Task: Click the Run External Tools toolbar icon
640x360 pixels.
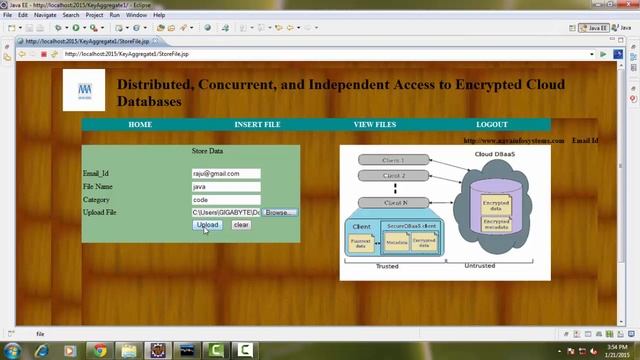Action: (93, 28)
